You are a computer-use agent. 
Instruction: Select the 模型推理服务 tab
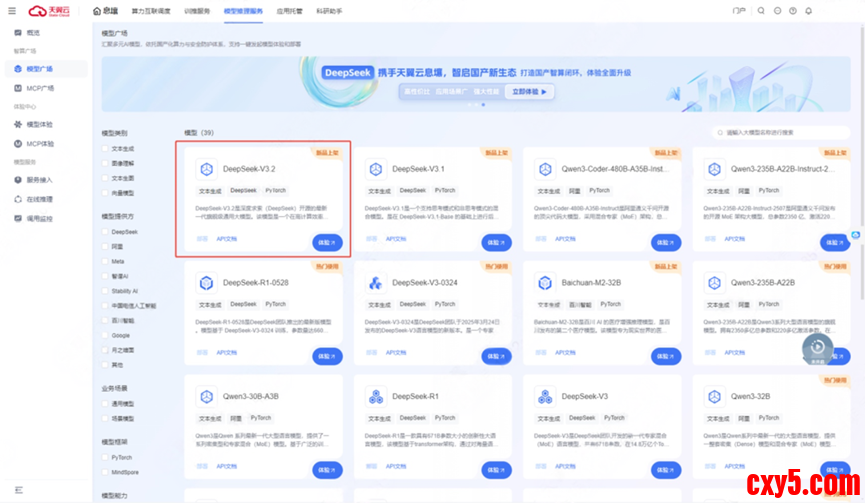coord(243,11)
